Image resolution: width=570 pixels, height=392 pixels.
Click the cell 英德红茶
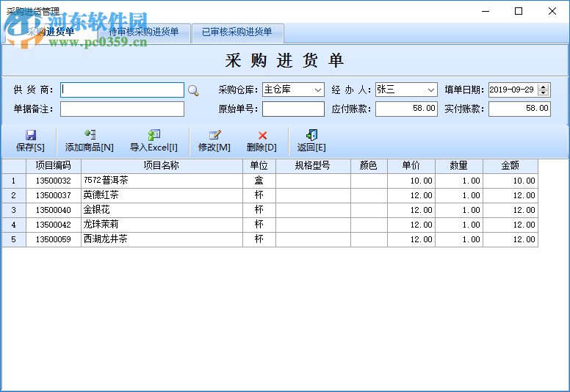162,195
